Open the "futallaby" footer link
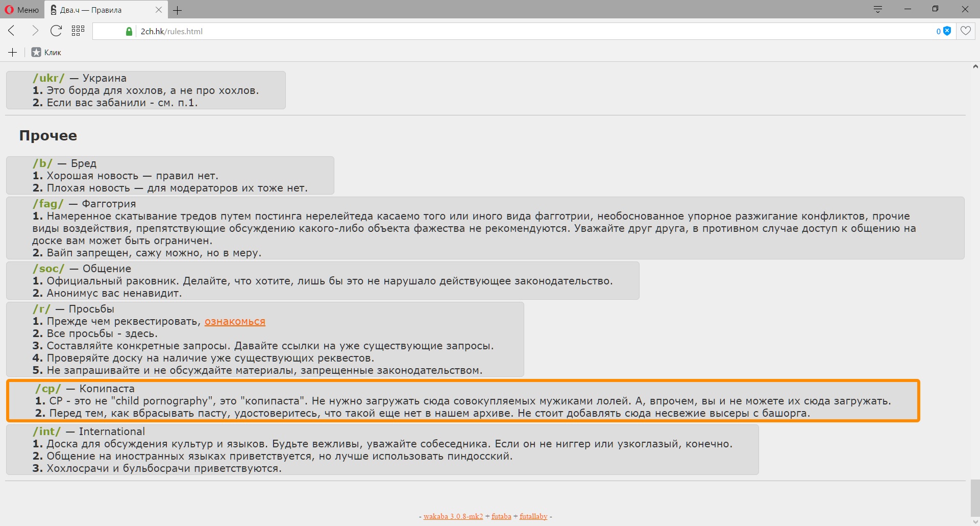 coord(533,516)
